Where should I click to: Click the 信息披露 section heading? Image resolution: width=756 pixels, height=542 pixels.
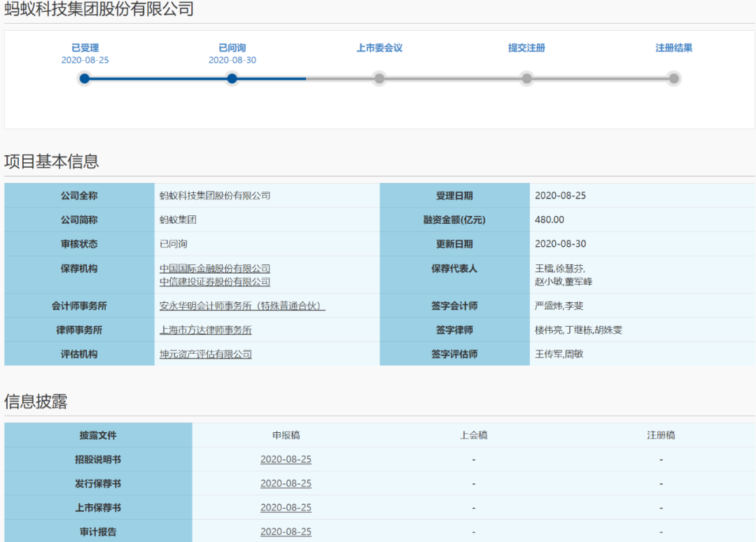point(36,401)
